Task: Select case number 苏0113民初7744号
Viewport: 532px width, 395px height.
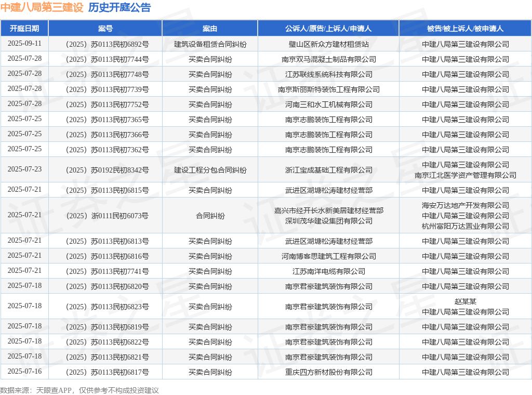Action: 107,59
